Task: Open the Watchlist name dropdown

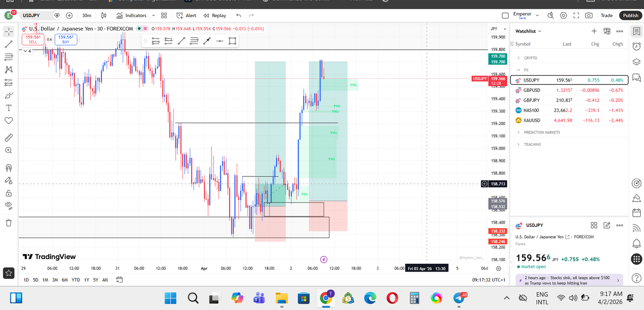Action: 529,31
